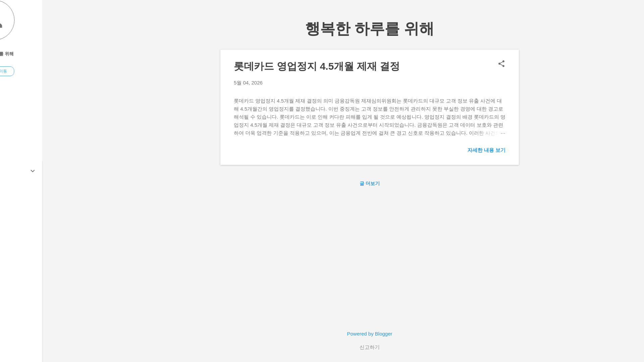The width and height of the screenshot is (644, 362).
Task: Click the ellipsis at the summary's end
Action: click(x=502, y=133)
